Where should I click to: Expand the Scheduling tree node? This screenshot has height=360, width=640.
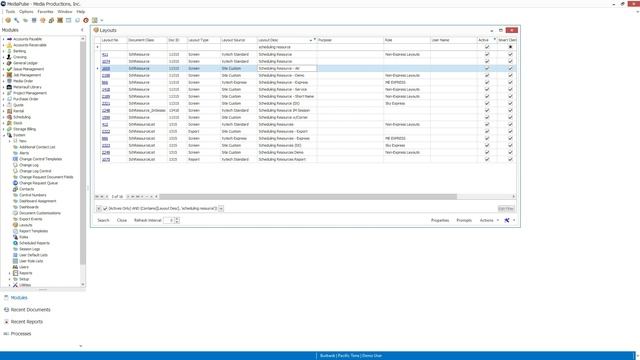coord(4,117)
